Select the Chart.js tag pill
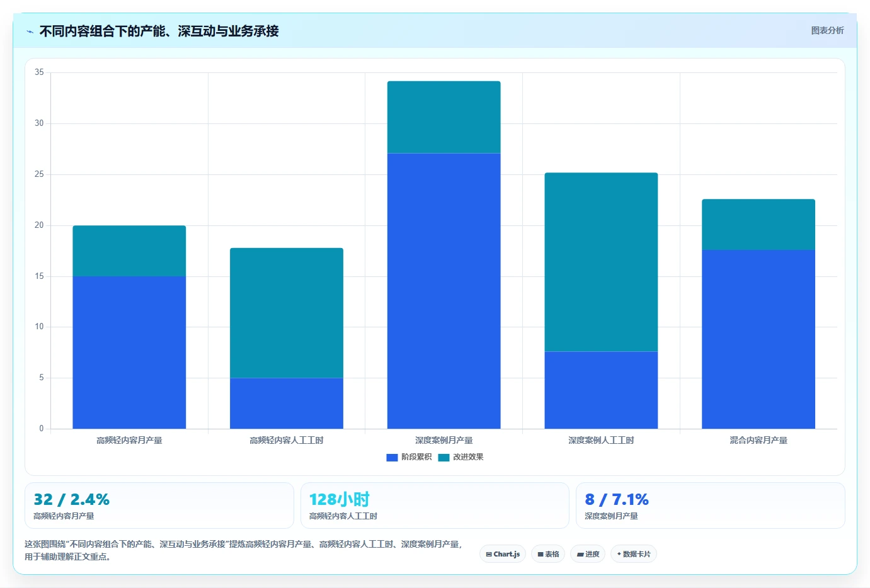The image size is (870, 588). 503,554
